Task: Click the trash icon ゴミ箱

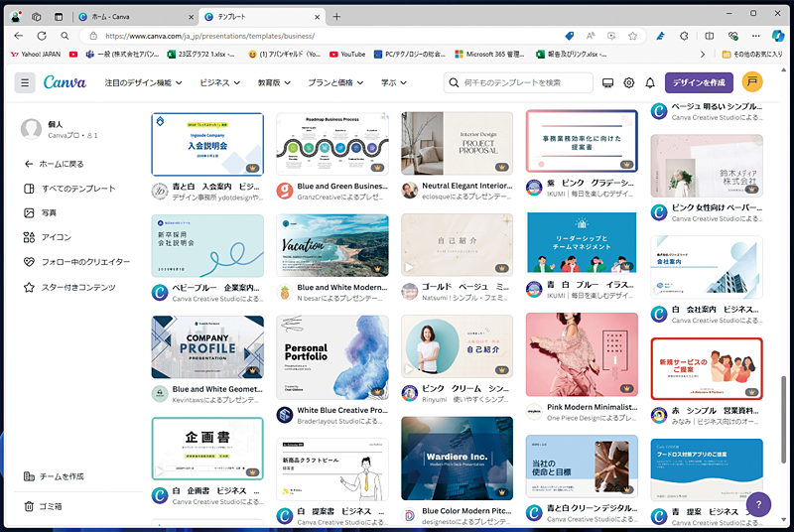Action: click(x=29, y=506)
